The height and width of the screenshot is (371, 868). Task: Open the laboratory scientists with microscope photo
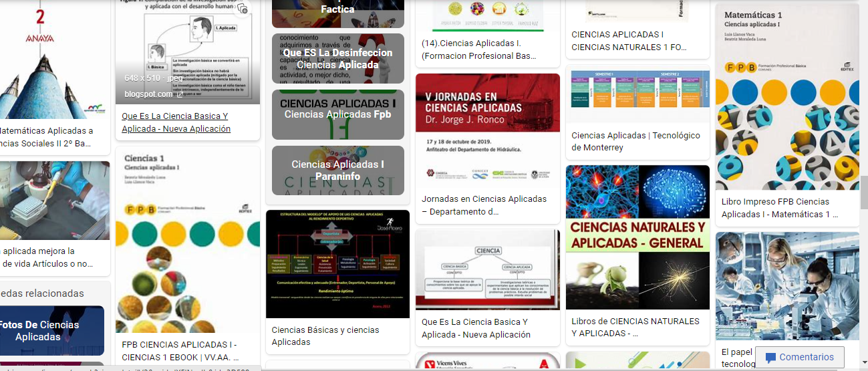[x=786, y=285]
